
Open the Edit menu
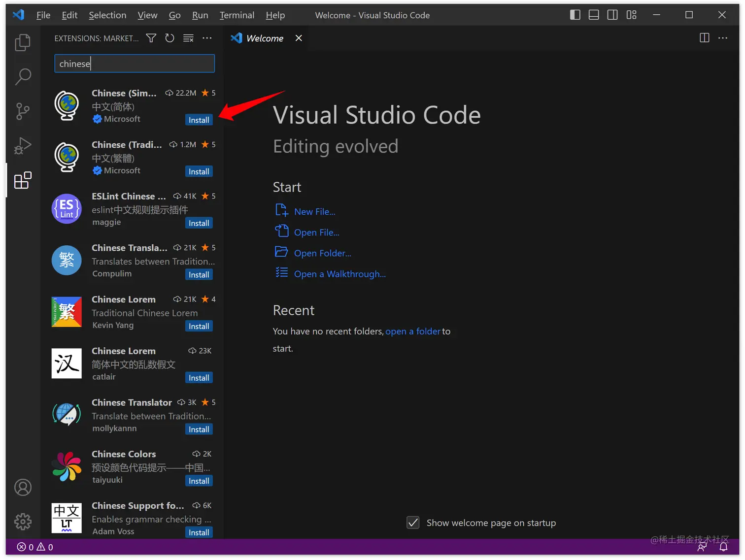[x=69, y=15]
